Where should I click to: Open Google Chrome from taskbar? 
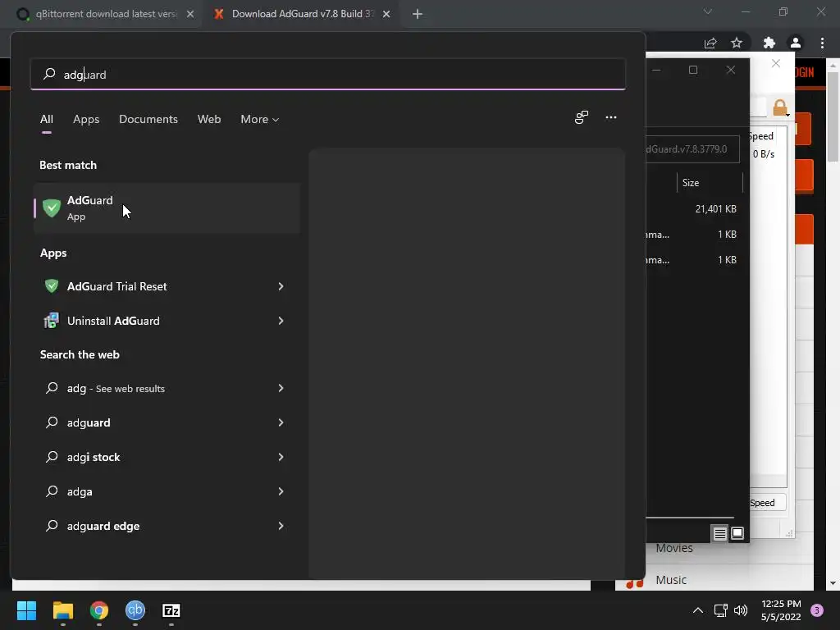[99, 610]
